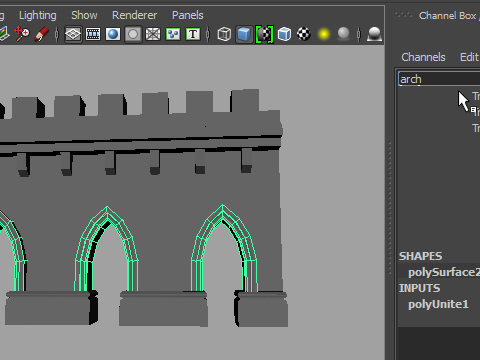Click the arch object name field
480x360 pixels.
coord(439,79)
